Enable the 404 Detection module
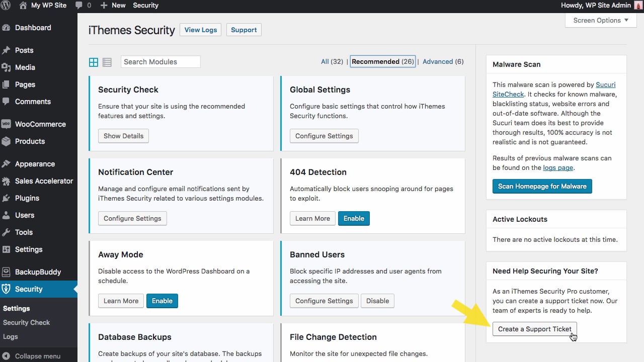The height and width of the screenshot is (362, 644). tap(354, 218)
